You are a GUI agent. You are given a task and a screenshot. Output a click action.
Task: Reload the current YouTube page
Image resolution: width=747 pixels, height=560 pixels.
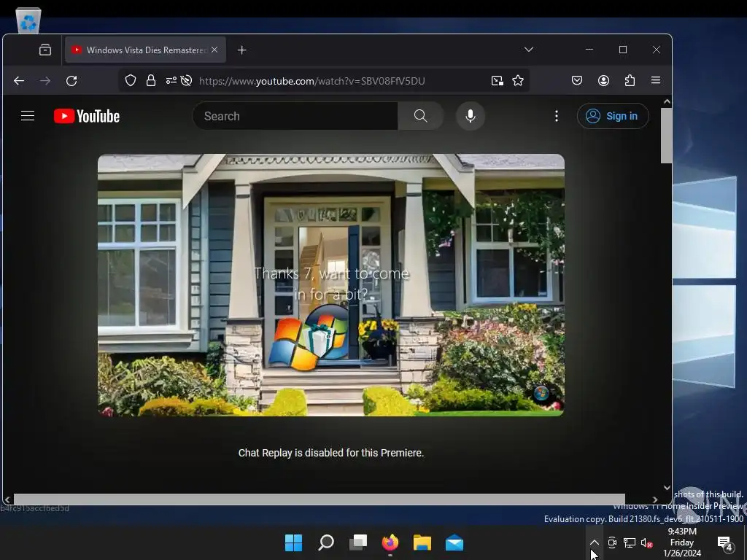click(x=71, y=81)
